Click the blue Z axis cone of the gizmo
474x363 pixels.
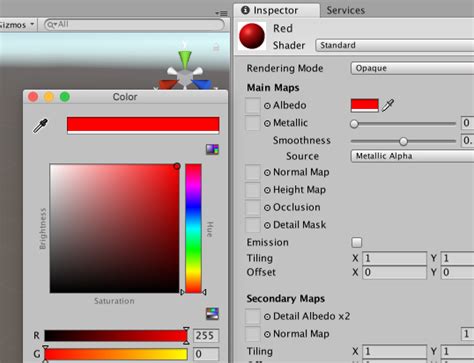click(201, 84)
